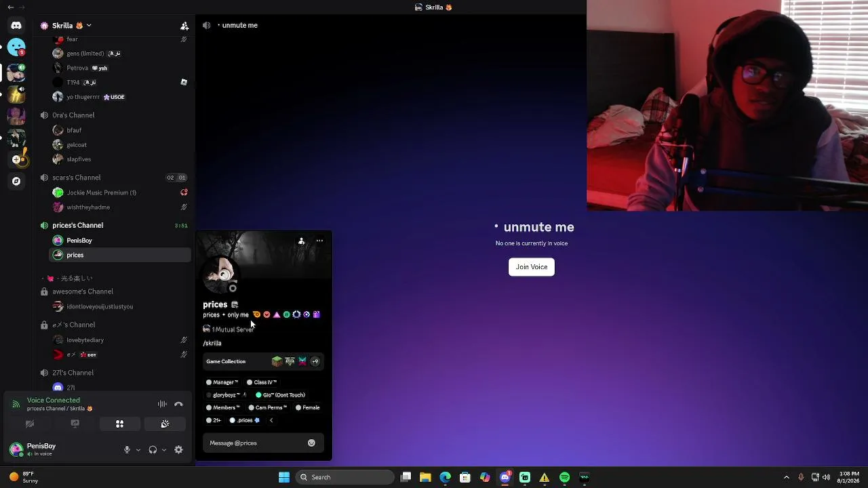
Task: Open the 89°F Sunny weather widget
Action: pos(23,477)
